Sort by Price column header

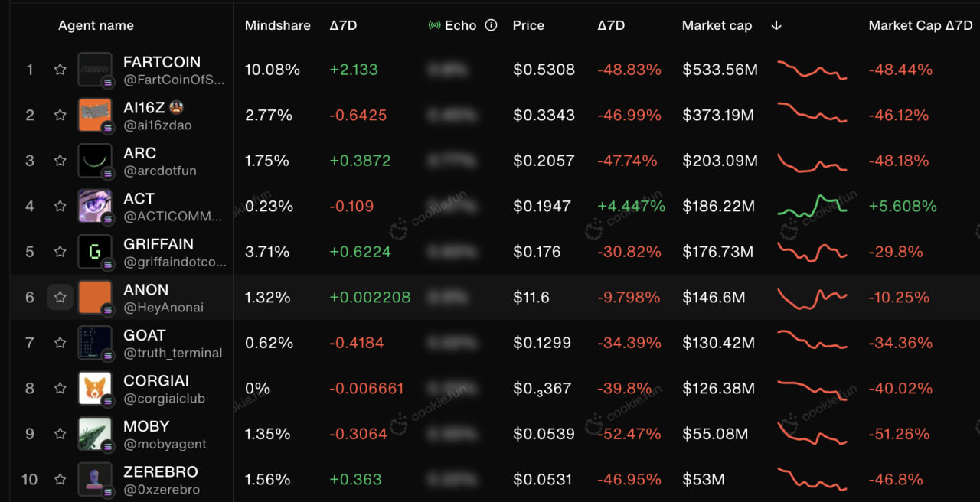click(528, 25)
